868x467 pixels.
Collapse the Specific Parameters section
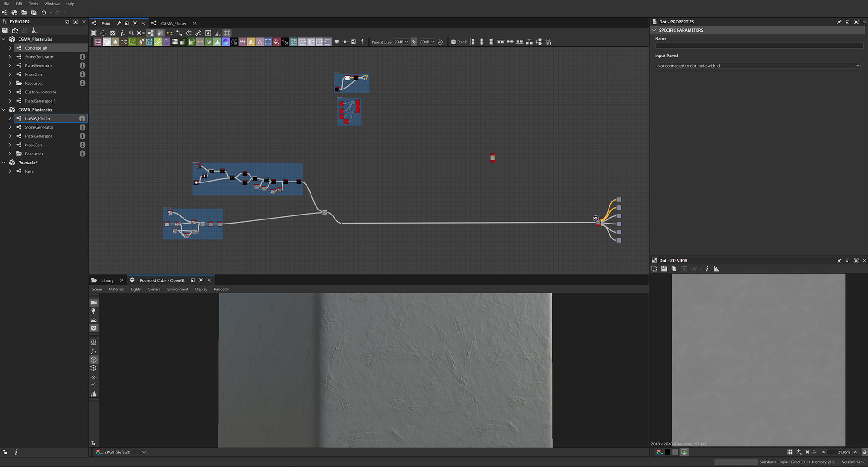pyautogui.click(x=654, y=30)
